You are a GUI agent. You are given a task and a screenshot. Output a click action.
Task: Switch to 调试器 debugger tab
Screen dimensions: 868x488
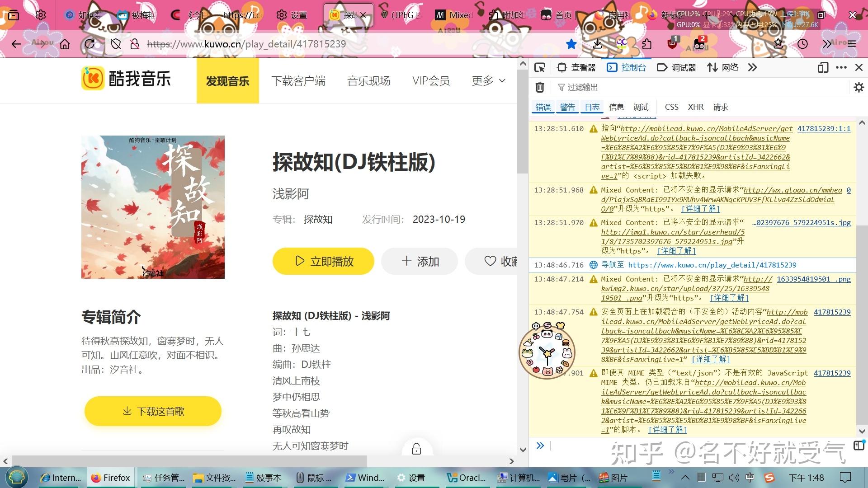(677, 68)
